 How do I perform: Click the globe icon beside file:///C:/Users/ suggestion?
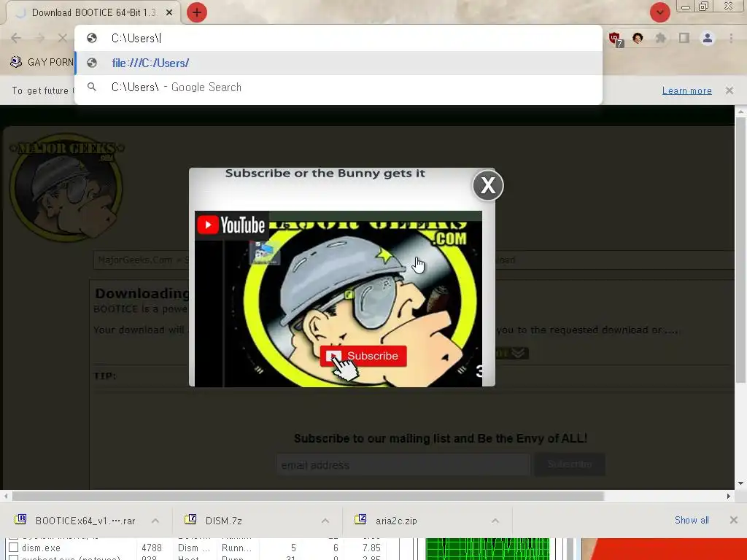click(x=92, y=63)
